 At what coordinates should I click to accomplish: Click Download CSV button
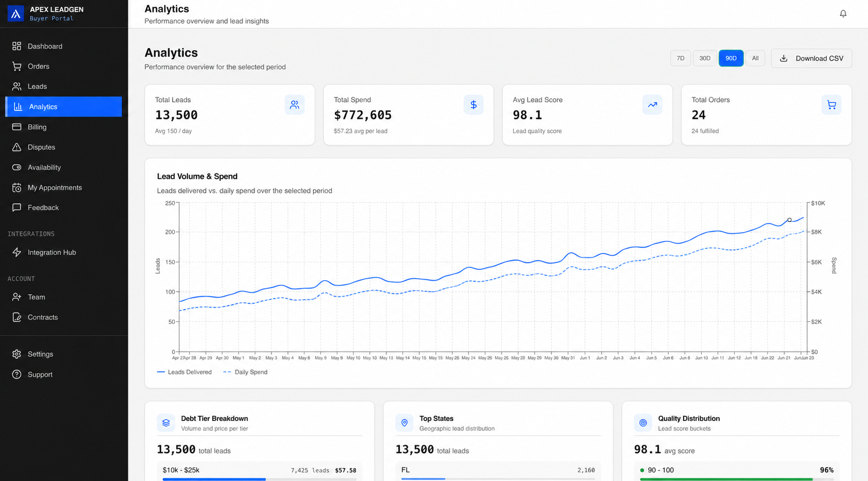click(811, 58)
